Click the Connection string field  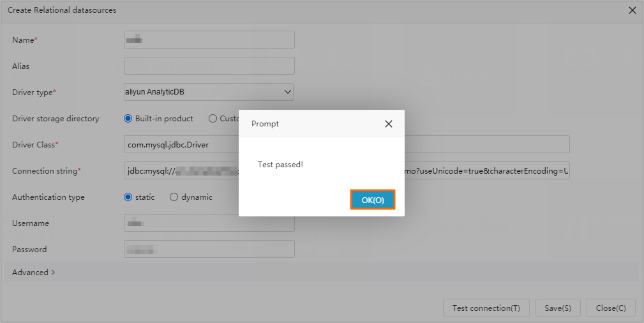click(x=182, y=171)
